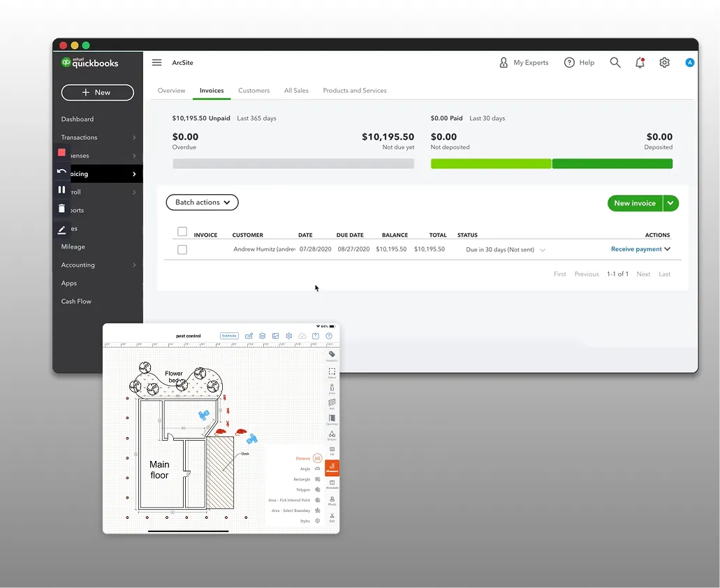The image size is (720, 588).
Task: Expand the Payroll sidebar chevron
Action: click(134, 192)
